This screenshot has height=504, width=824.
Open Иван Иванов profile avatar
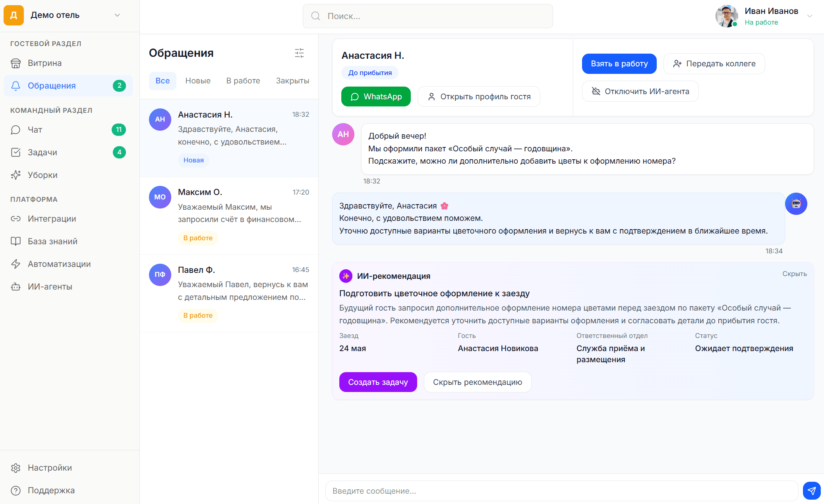tap(727, 16)
